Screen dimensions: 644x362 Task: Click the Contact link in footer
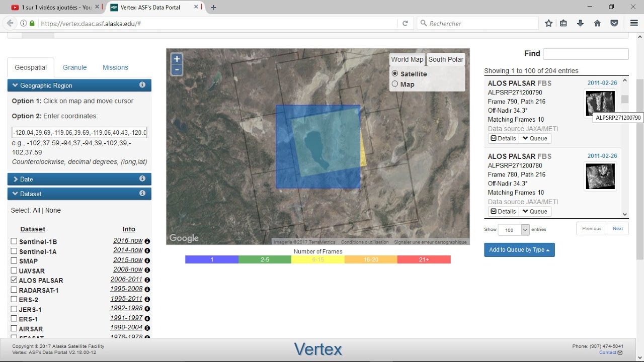click(608, 352)
